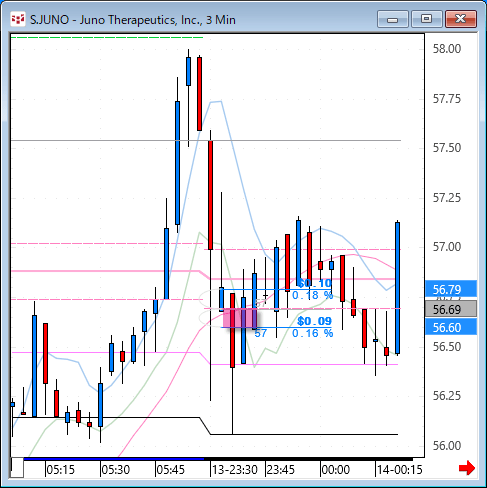The height and width of the screenshot is (488, 487).
Task: Click the 58.00 price axis label
Action: (x=447, y=49)
